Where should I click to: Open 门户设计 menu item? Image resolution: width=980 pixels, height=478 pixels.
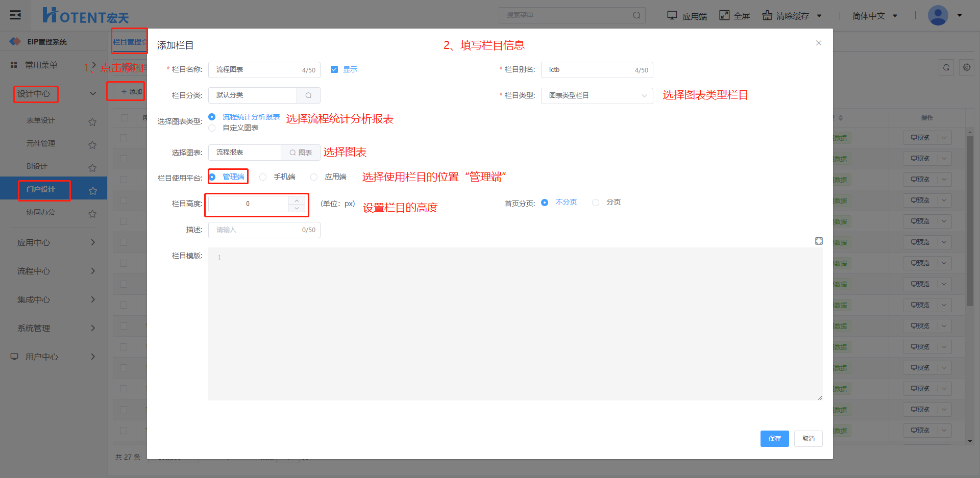click(40, 189)
